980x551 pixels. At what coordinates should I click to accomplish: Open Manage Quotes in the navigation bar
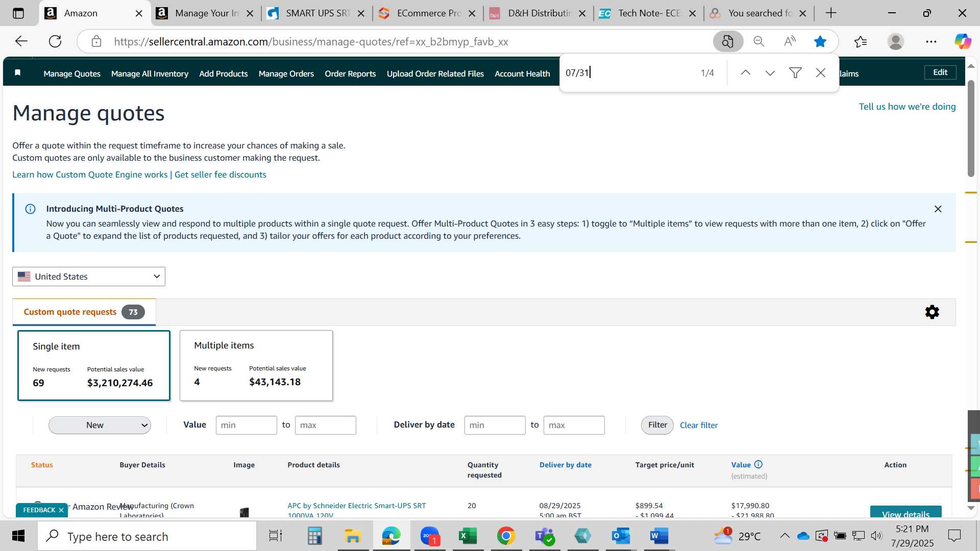(72, 73)
